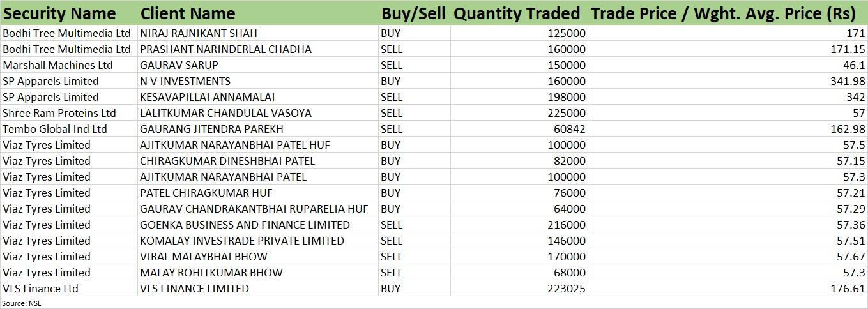Screen dimensions: 868x309
Task: Select the Security Name column header
Action: tap(60, 13)
